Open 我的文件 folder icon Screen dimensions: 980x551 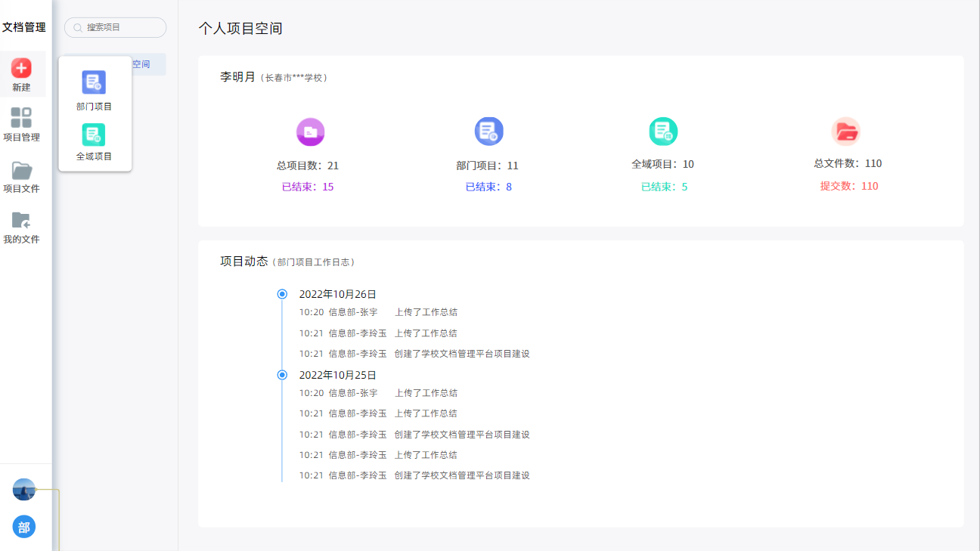tap(21, 220)
